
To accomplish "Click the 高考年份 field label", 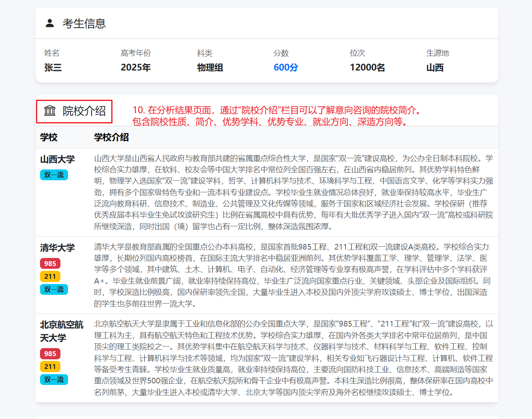I will click(x=136, y=53).
